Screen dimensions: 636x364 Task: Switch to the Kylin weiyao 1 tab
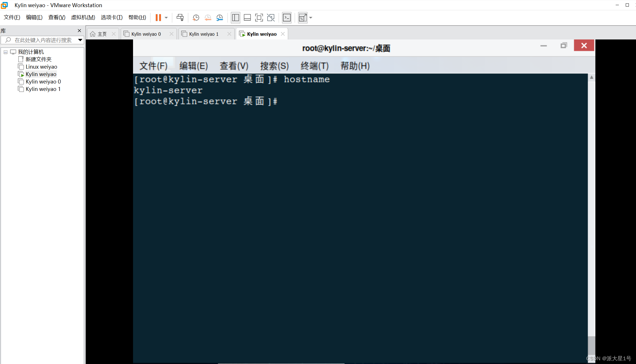[x=204, y=34]
